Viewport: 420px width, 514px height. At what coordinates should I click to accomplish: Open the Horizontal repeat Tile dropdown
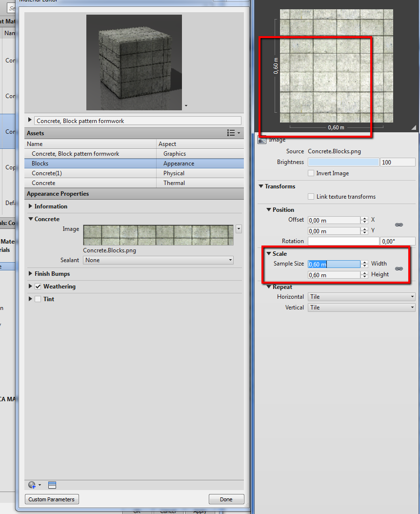(x=361, y=297)
